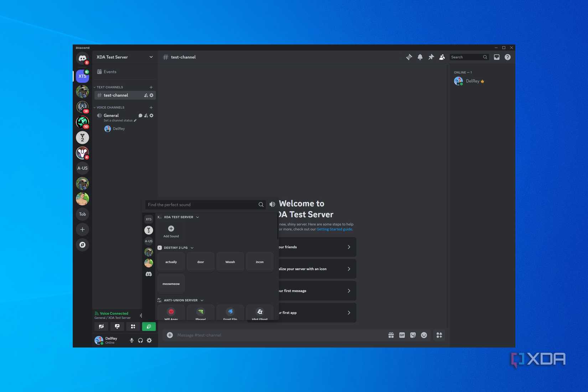This screenshot has width=588, height=392.
Task: Open the sticker picker icon
Action: coord(413,335)
